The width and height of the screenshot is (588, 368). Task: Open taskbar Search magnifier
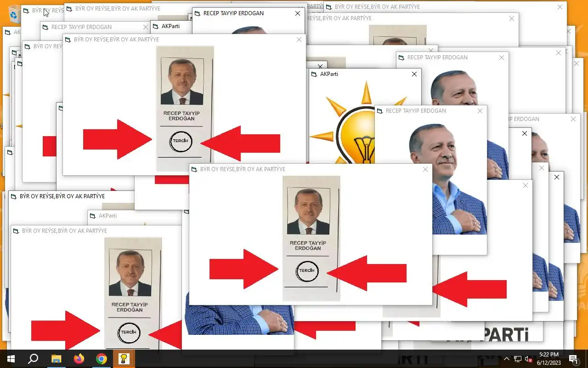click(33, 359)
